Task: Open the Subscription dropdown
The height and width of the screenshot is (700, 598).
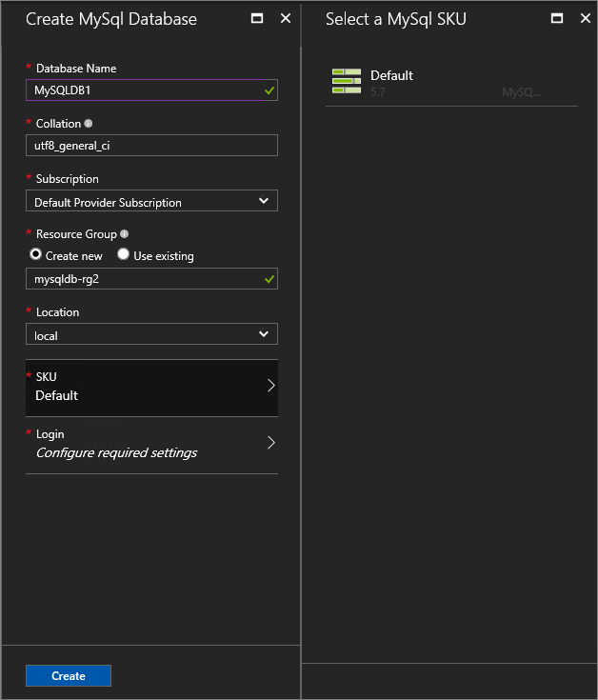Action: 151,201
